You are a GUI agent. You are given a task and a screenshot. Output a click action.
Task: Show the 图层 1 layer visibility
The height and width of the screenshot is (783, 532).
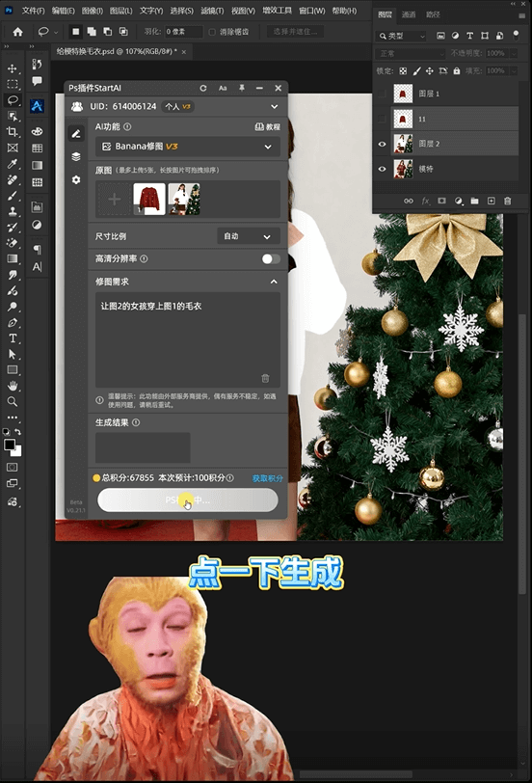(x=382, y=94)
